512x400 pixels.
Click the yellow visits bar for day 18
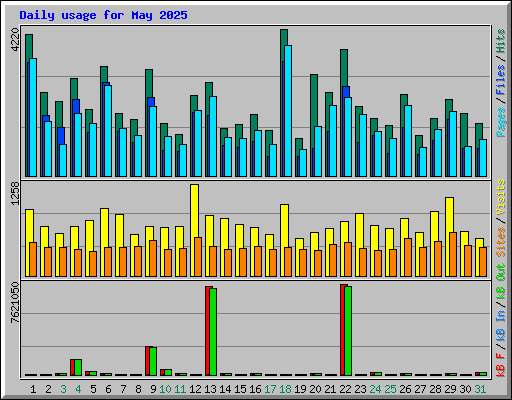pos(285,225)
